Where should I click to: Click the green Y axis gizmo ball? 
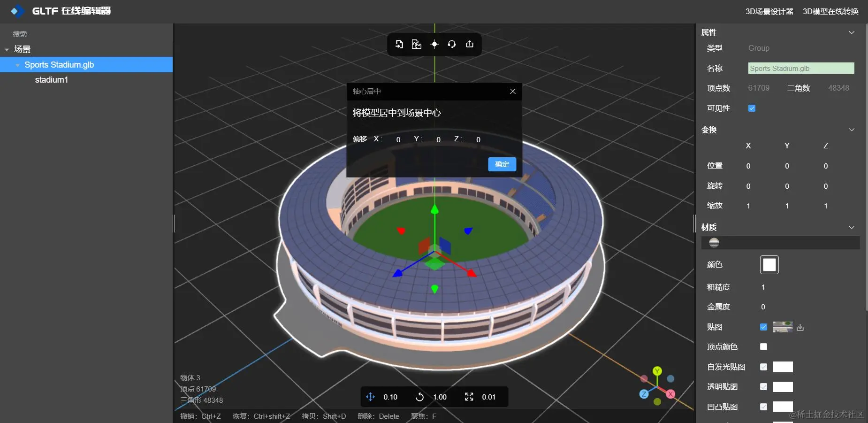[x=657, y=371]
